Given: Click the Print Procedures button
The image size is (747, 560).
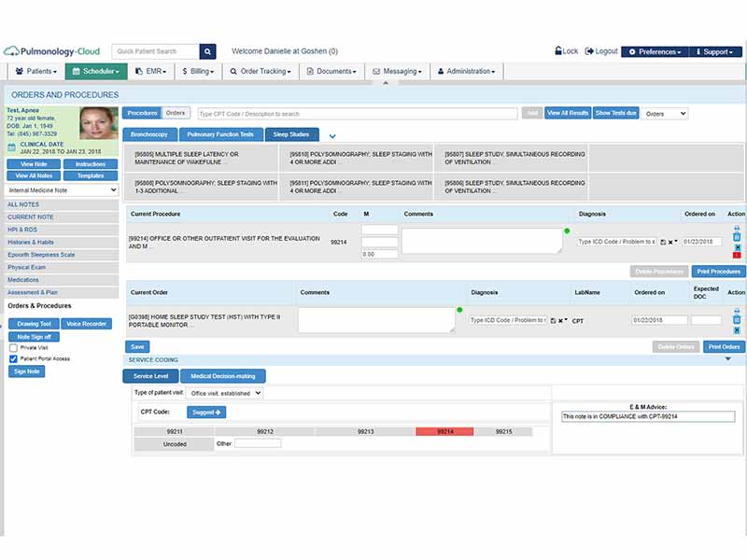Looking at the screenshot, I should 718,272.
